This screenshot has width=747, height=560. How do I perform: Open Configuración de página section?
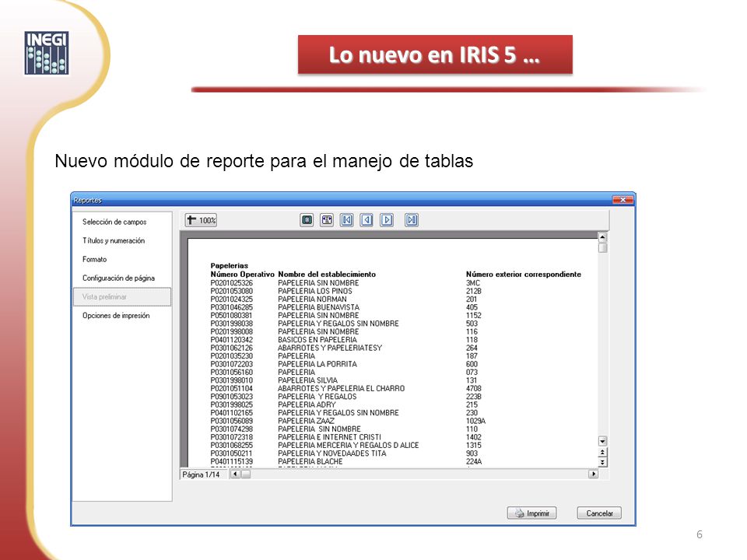[x=118, y=278]
